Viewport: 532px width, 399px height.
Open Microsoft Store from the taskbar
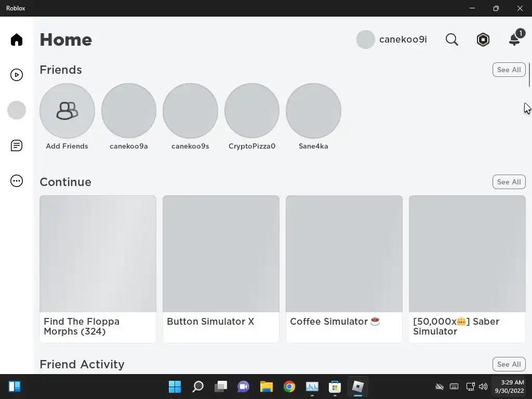[x=335, y=387]
